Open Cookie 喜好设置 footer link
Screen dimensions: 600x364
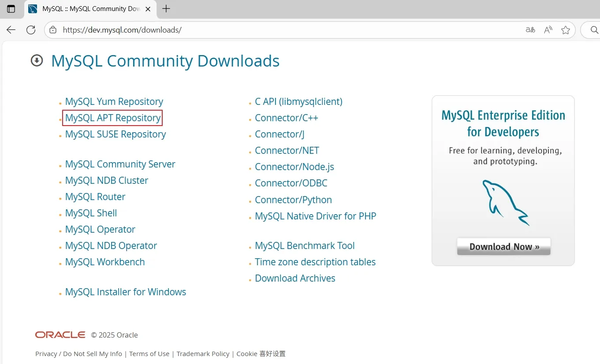[x=261, y=354]
